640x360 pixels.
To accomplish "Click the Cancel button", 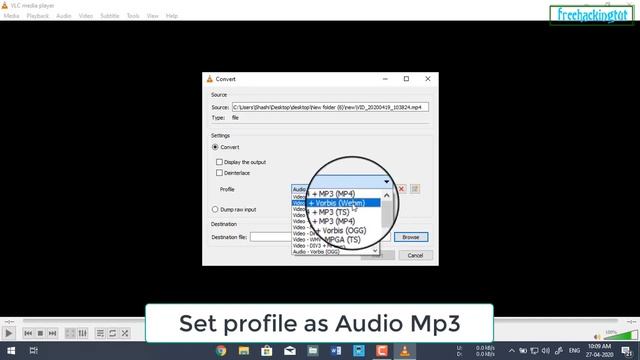I will [415, 255].
